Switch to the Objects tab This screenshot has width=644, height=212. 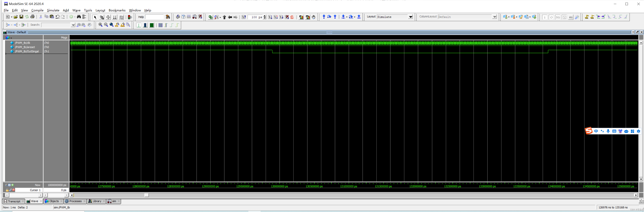[x=54, y=201]
